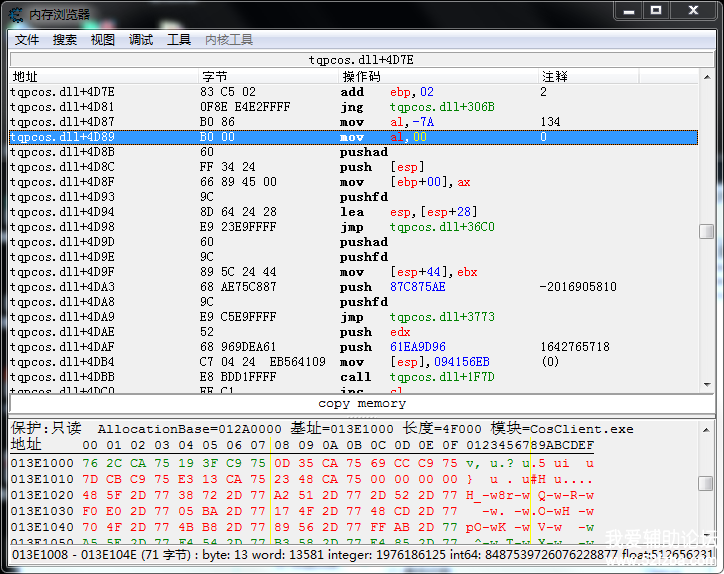Select row tqpcos.dll+4D8C push [esp]
Screen dimensions: 724x574
pyautogui.click(x=353, y=167)
